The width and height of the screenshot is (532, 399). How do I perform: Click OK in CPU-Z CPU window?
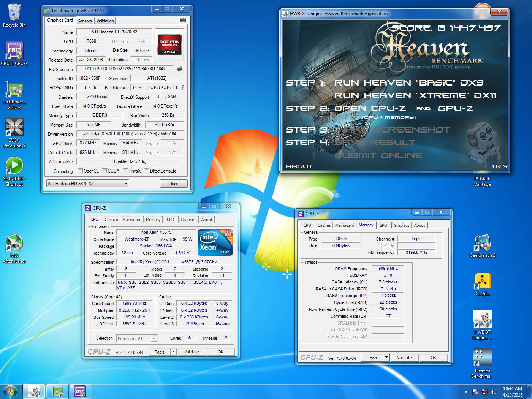pyautogui.click(x=221, y=352)
